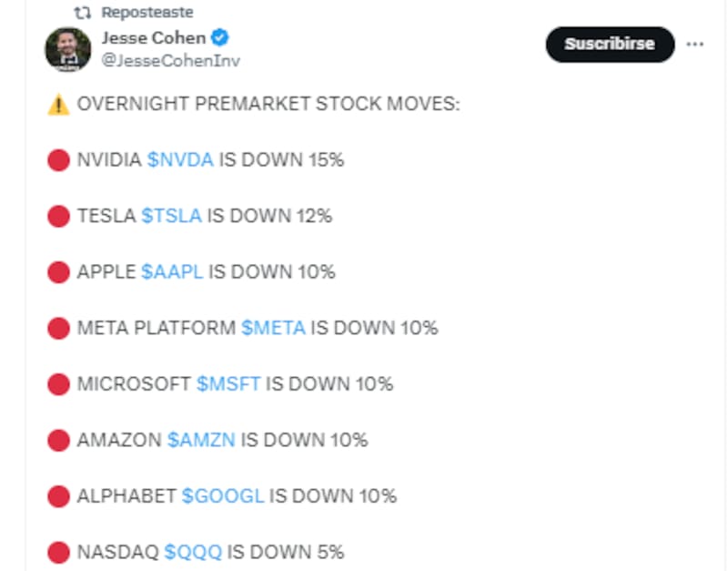Click the yellow warning emoji icon

coord(58,104)
